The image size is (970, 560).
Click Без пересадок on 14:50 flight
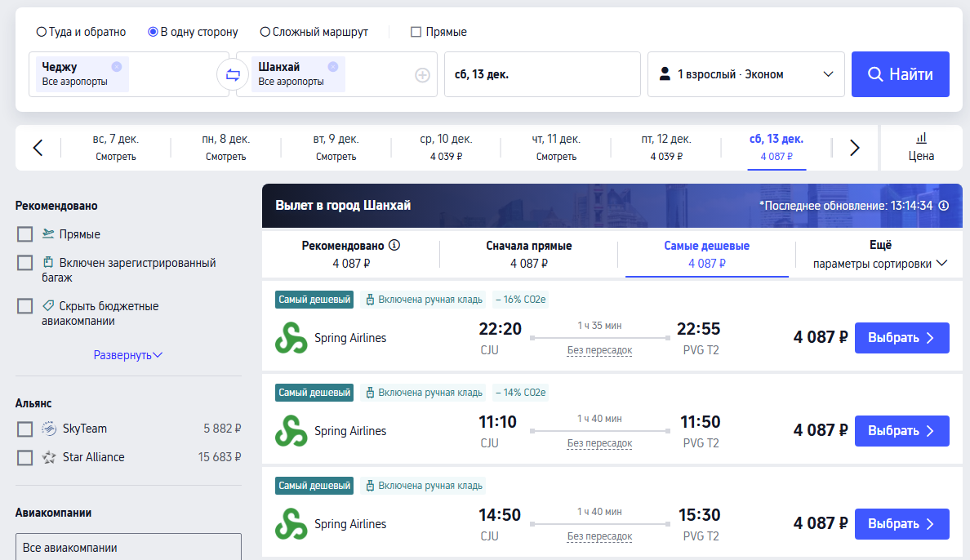[599, 536]
